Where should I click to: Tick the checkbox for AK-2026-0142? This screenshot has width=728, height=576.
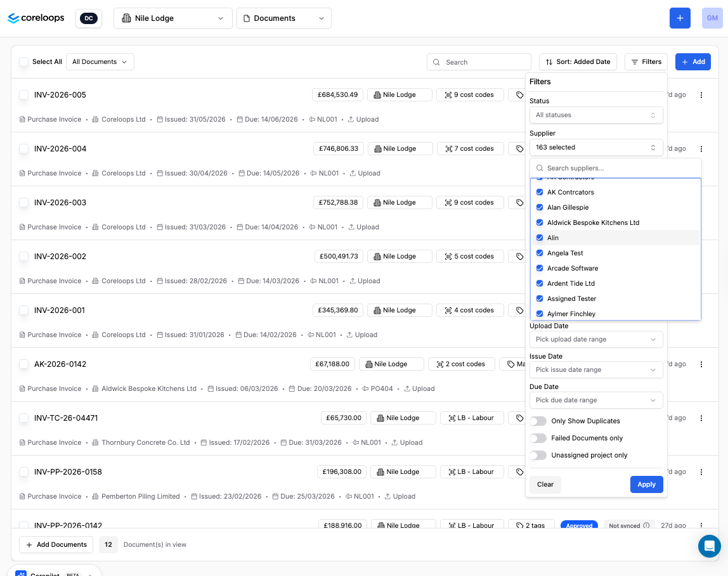pyautogui.click(x=23, y=364)
